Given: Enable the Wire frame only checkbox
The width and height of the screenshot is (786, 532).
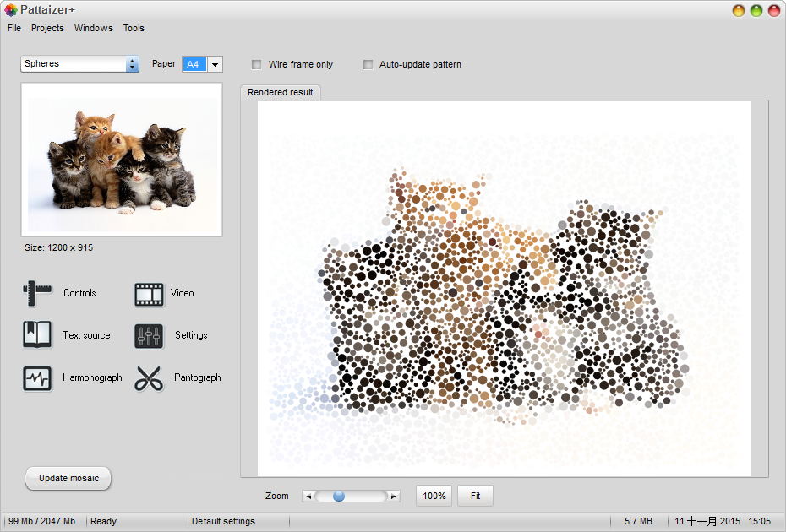Looking at the screenshot, I should pos(257,65).
